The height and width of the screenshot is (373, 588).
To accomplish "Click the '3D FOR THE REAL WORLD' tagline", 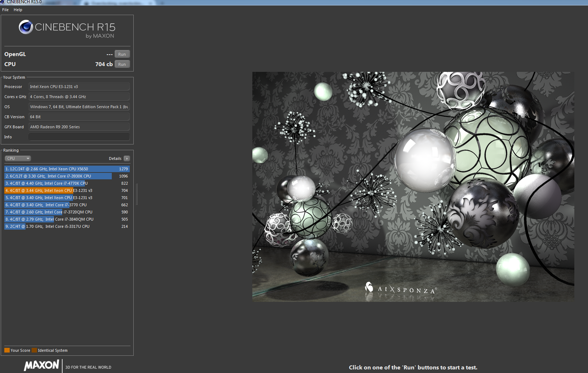I will coord(88,367).
